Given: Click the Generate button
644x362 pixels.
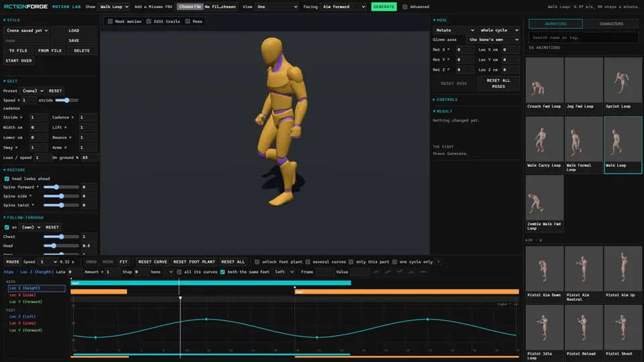Looking at the screenshot, I should click(x=384, y=7).
